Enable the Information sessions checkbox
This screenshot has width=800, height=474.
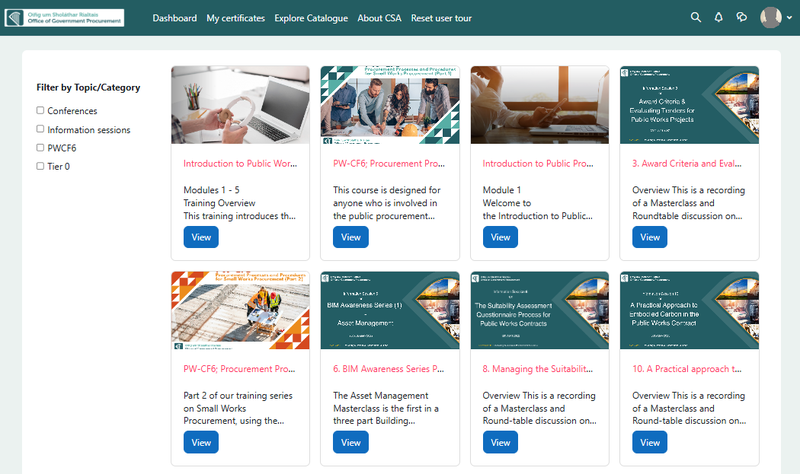(40, 129)
